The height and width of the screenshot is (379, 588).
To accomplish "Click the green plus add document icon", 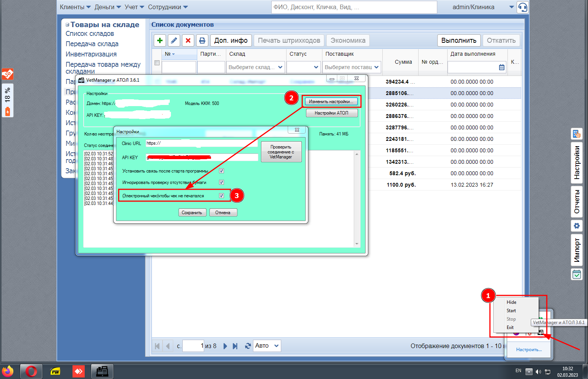I will pos(160,40).
